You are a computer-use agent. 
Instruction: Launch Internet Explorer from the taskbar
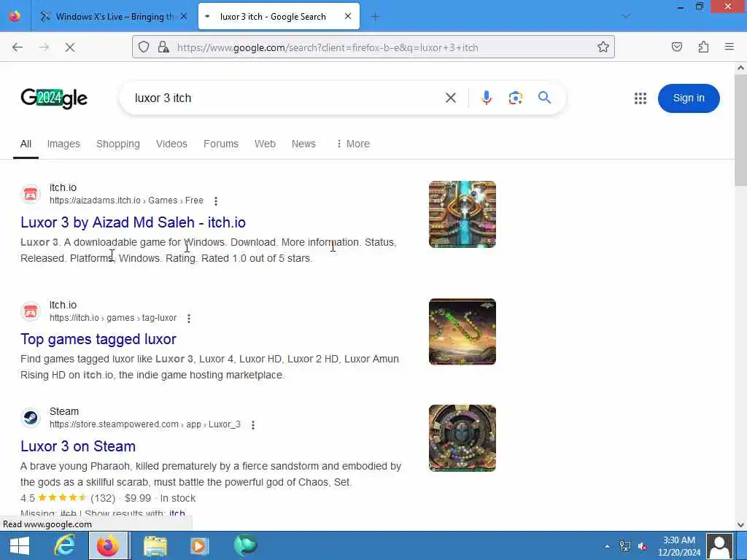click(64, 545)
